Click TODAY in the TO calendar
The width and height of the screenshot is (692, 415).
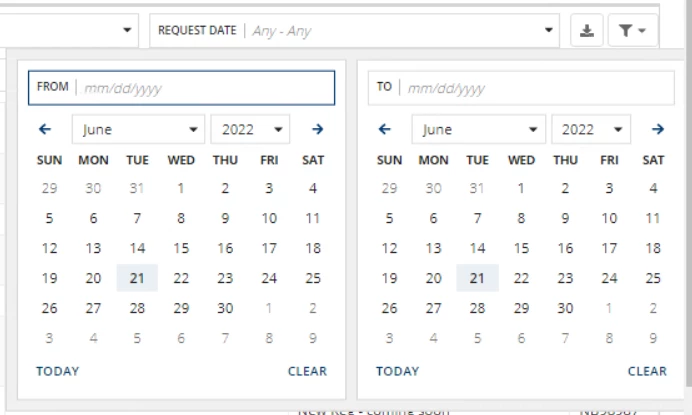(398, 371)
